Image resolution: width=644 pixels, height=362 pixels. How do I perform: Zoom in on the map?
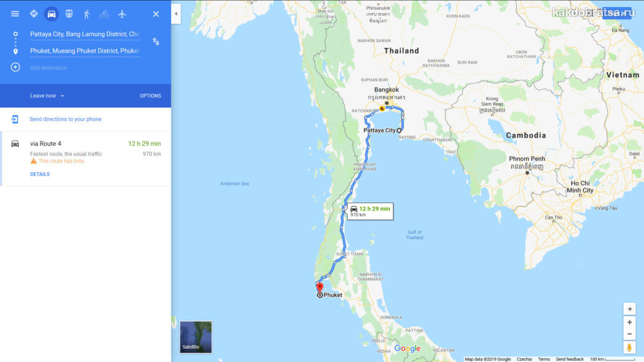tap(629, 322)
